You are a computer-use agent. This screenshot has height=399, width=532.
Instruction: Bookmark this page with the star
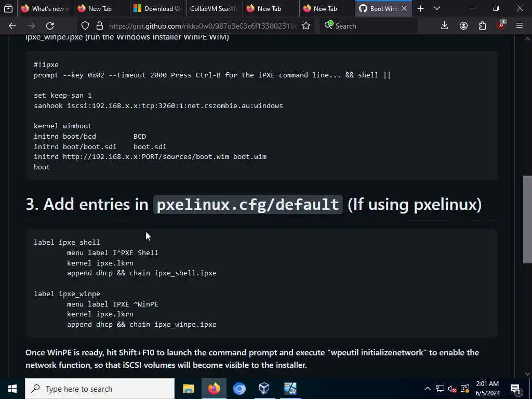pos(305,26)
